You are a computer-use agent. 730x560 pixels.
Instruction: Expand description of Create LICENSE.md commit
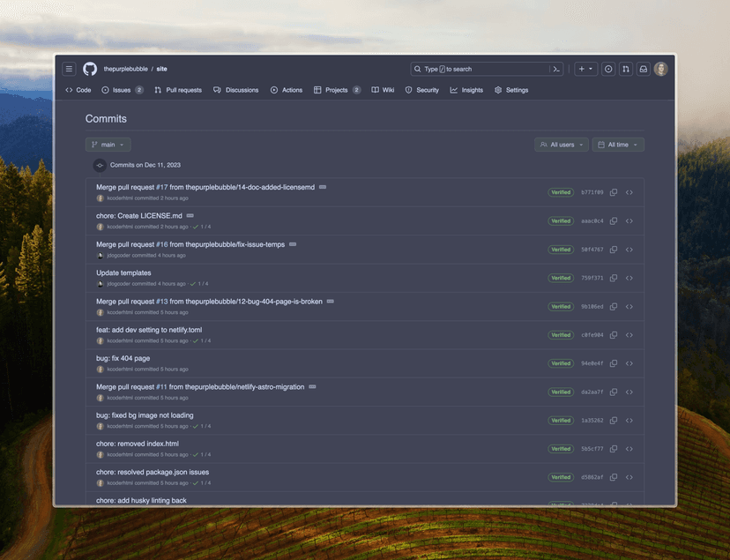(x=190, y=215)
